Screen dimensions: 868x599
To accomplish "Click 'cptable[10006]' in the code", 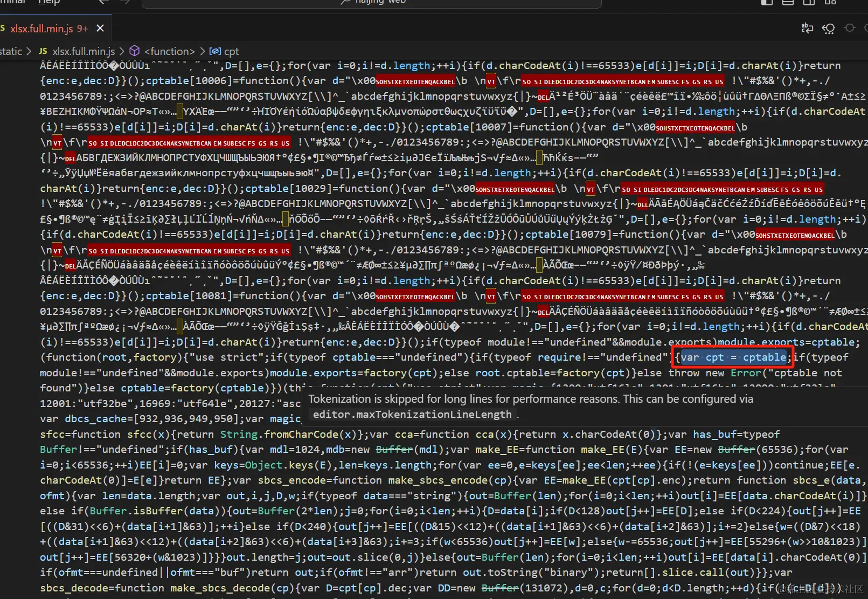I will [190, 81].
